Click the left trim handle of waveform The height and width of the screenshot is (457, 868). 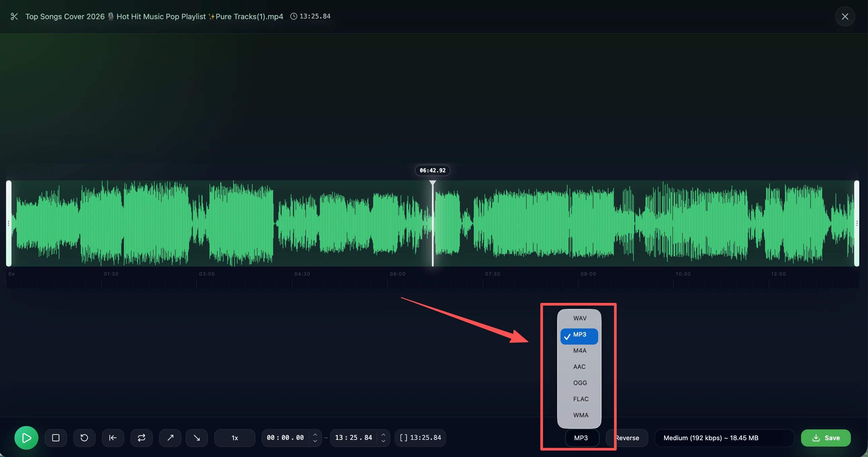point(9,223)
